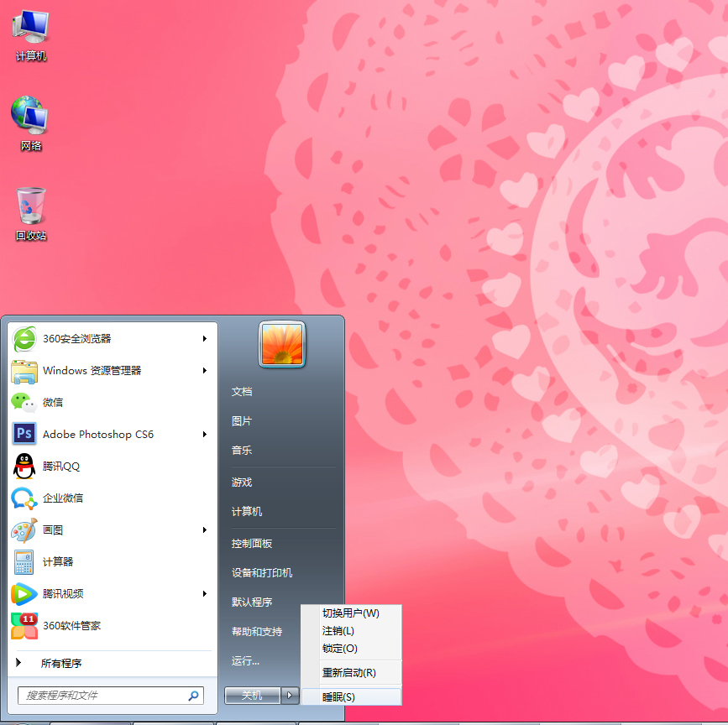Choose 睡眠(S) sleep option
728x725 pixels.
pos(352,697)
